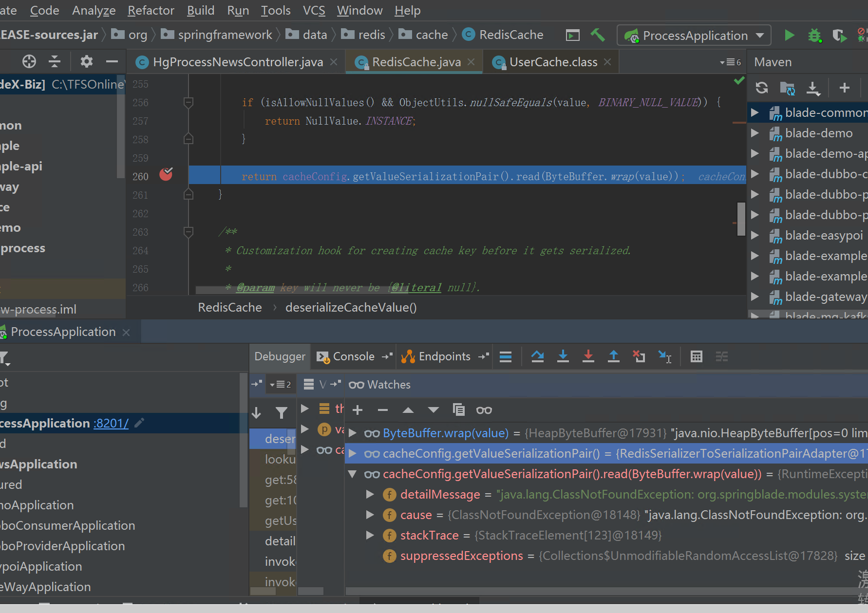Click deserializeCacheValue() in editor breadcrumb
This screenshot has width=868, height=613.
pos(351,307)
